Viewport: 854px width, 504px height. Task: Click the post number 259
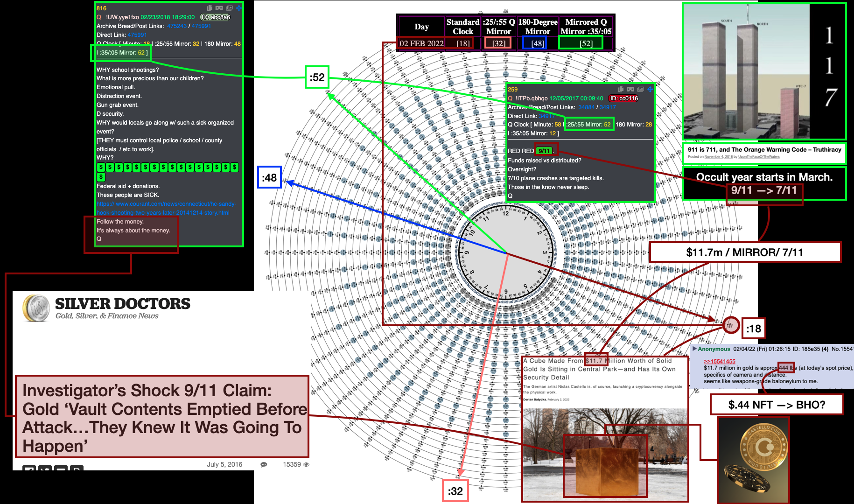(x=513, y=90)
